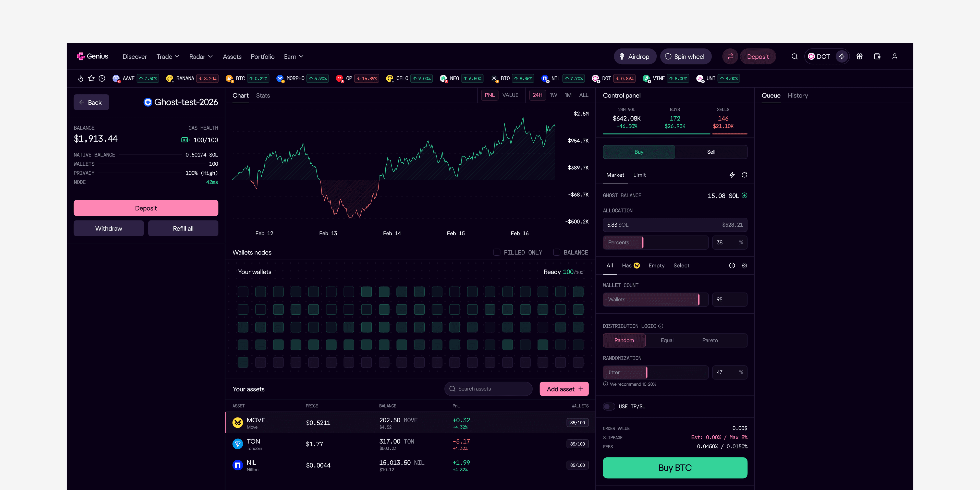Enable the FILLED ONLY checkbox

click(497, 252)
